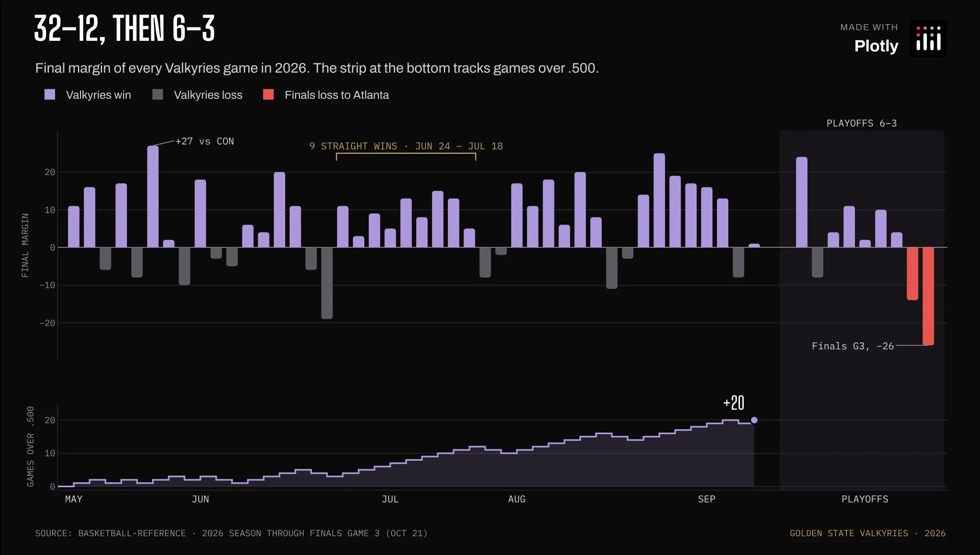This screenshot has height=555, width=980.
Task: Click the gray Valkyries loss legend swatch
Action: [x=157, y=95]
